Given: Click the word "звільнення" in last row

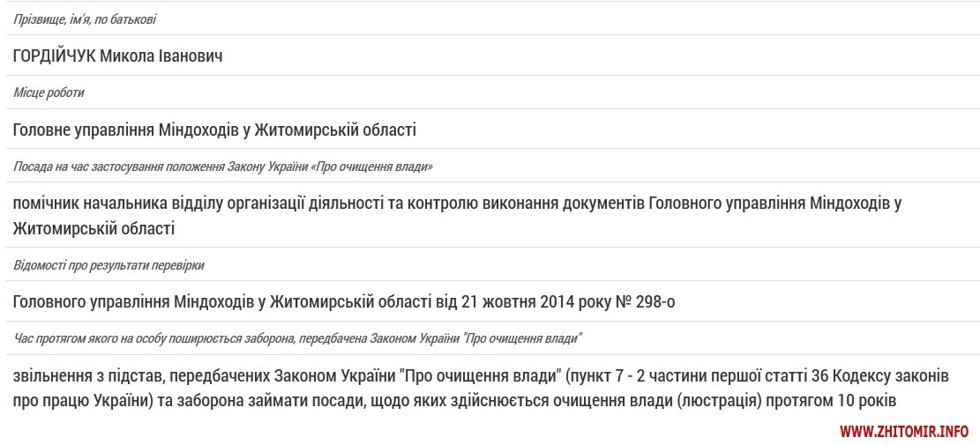Looking at the screenshot, I should coord(55,376).
